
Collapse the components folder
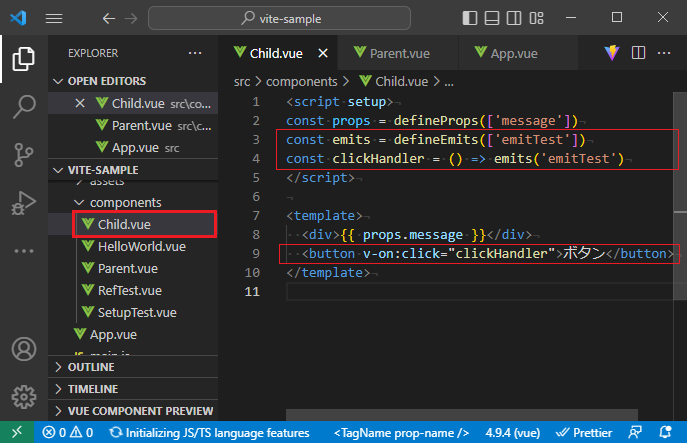pos(133,202)
